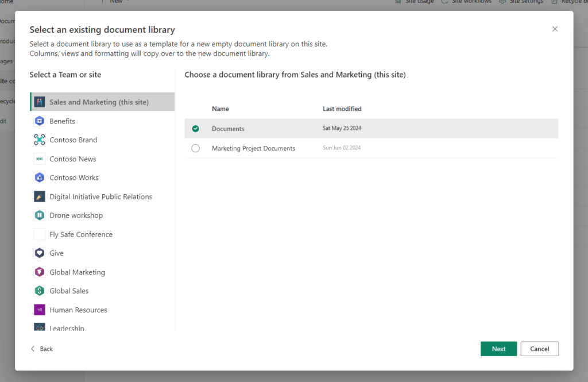Click the Benefits site icon
The width and height of the screenshot is (588, 382).
40,121
